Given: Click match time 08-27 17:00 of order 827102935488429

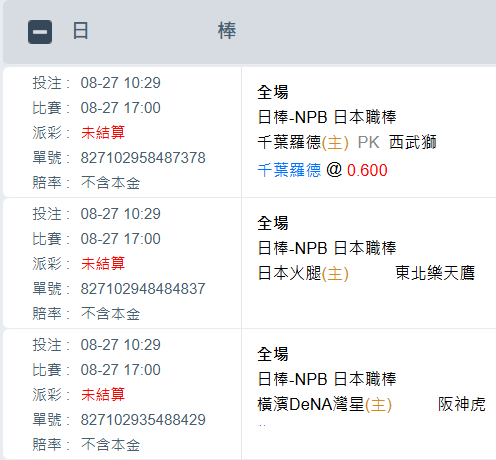Looking at the screenshot, I should tap(121, 370).
